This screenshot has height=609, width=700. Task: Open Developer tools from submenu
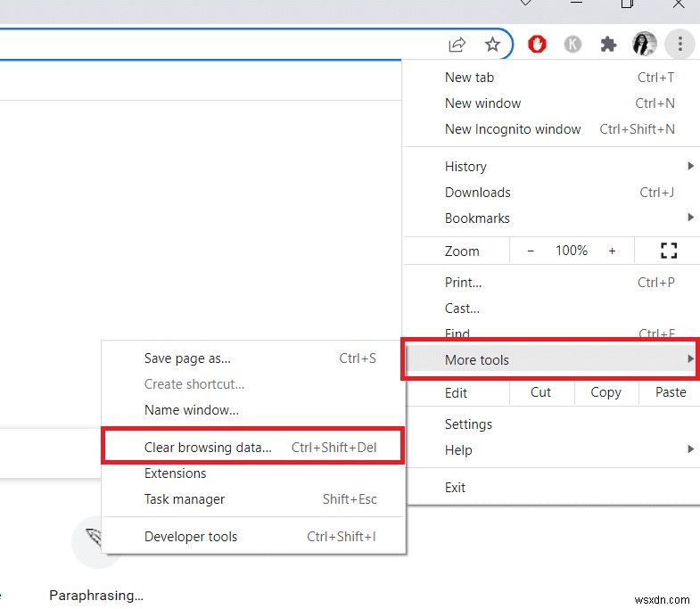pyautogui.click(x=253, y=537)
